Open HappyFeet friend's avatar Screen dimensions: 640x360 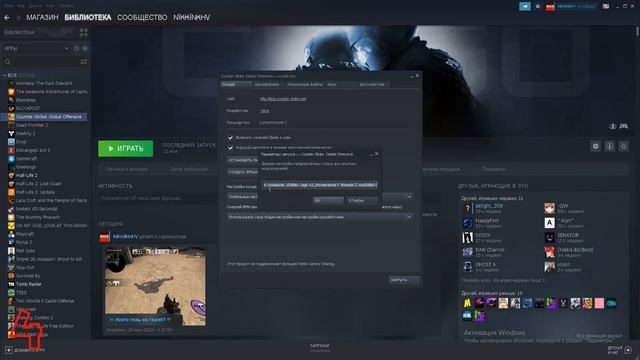click(467, 222)
